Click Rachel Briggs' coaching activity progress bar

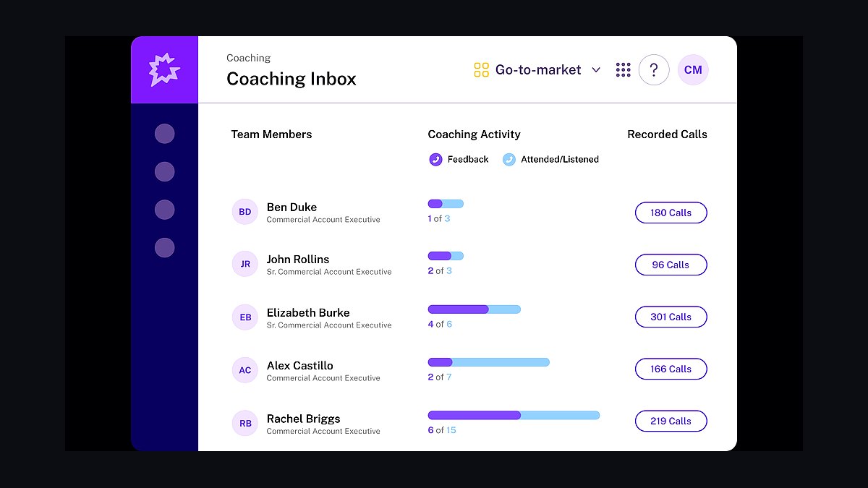point(514,415)
